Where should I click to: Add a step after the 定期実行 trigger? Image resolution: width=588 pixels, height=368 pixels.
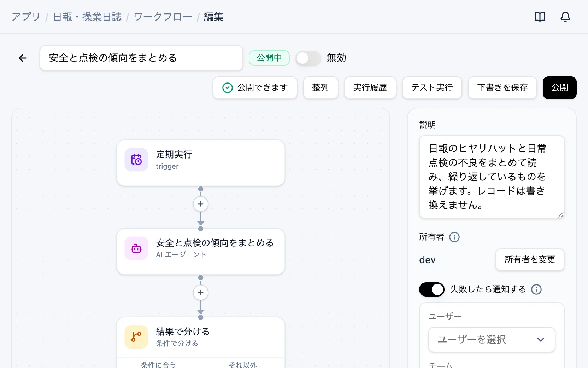[x=201, y=204]
